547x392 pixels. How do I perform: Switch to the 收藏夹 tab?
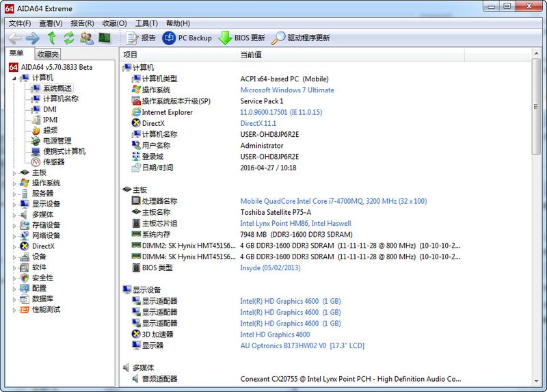click(x=48, y=54)
